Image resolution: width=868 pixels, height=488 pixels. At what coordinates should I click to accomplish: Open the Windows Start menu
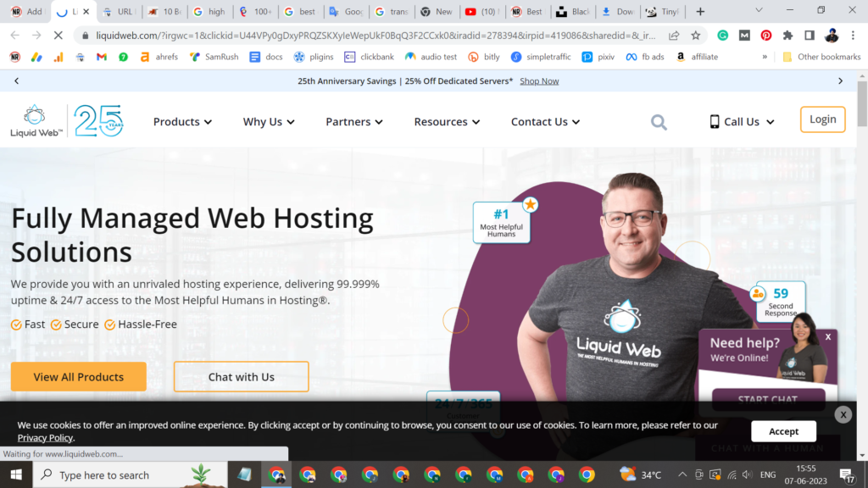15,474
